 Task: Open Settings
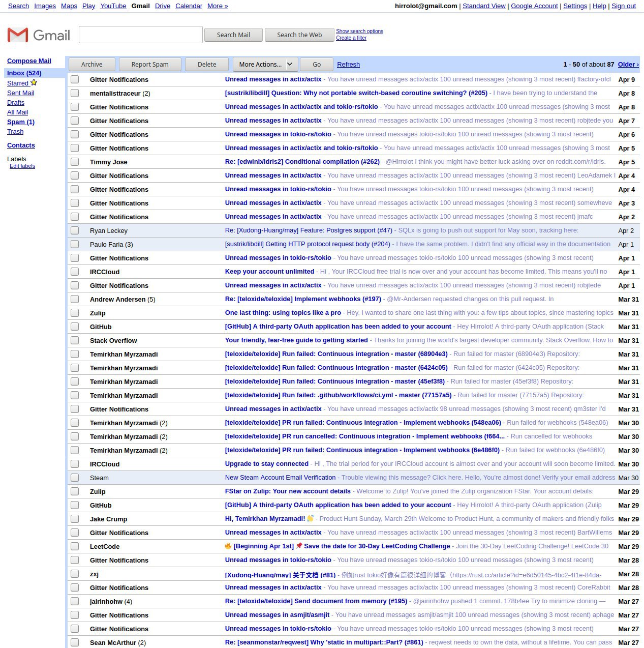575,6
